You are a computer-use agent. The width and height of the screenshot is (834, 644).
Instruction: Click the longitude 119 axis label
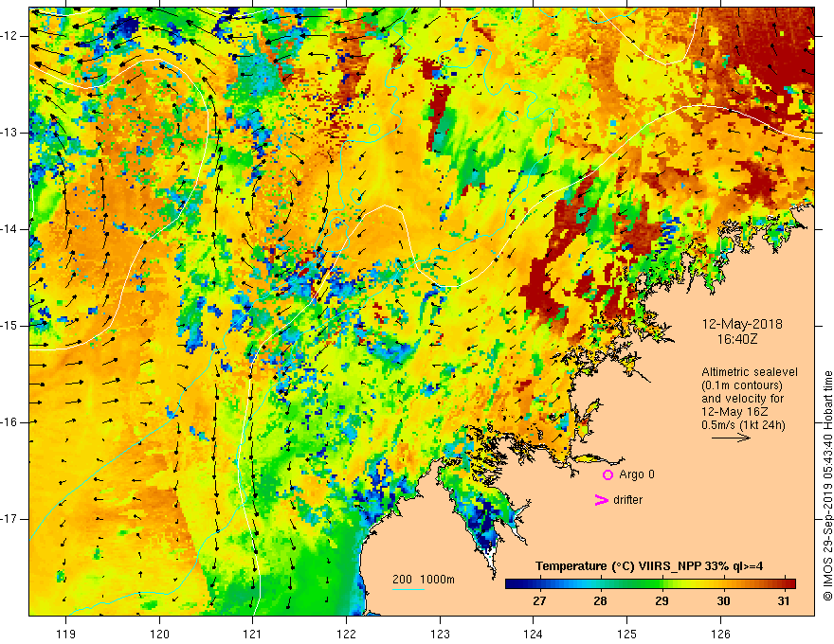pos(66,634)
